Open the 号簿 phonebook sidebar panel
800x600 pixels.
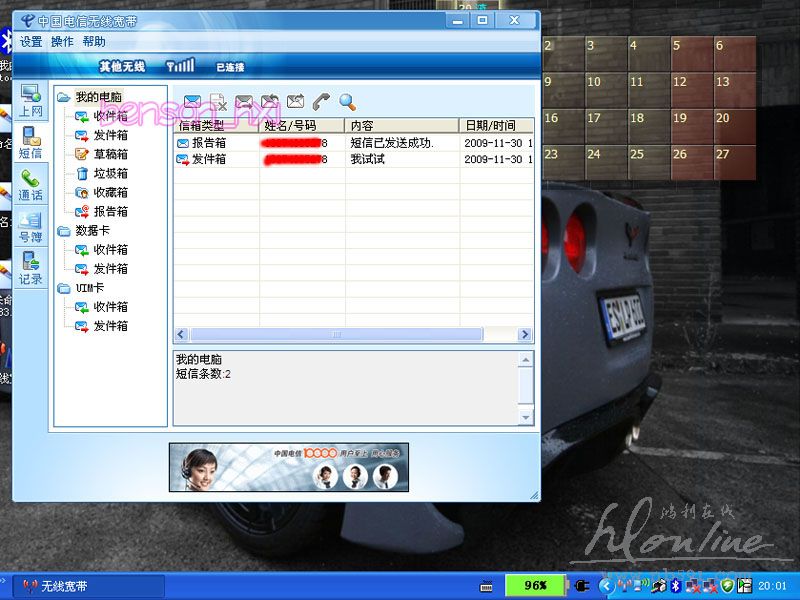(31, 228)
